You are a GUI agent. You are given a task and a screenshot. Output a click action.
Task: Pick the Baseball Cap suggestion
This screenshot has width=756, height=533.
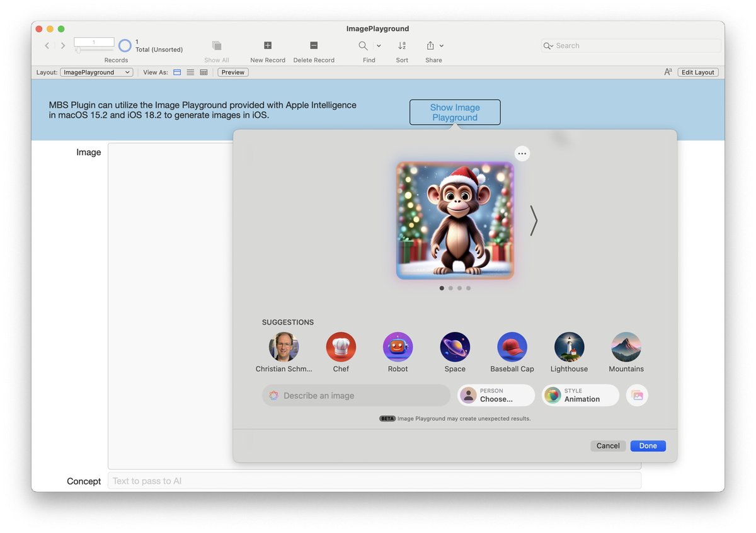click(512, 345)
